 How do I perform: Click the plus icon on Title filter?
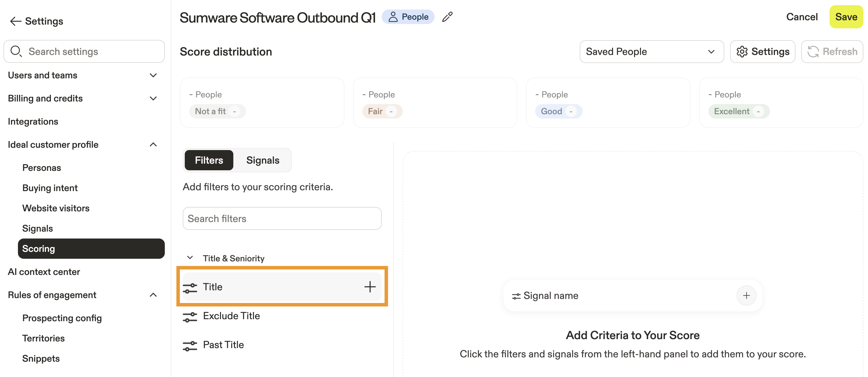click(x=370, y=287)
